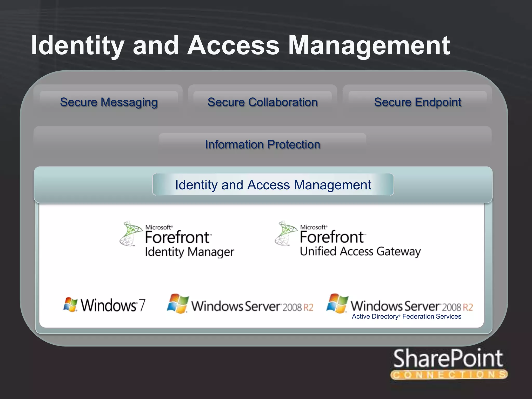Click the Forefront wordmark above Unified Access Gateway
The image size is (532, 399).
coord(332,237)
